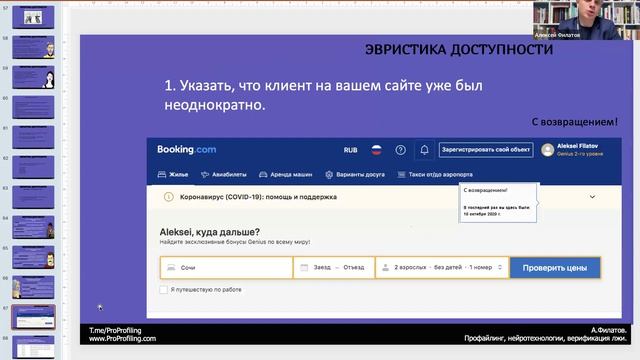Open slide 66 thumbnail

(x=33, y=287)
